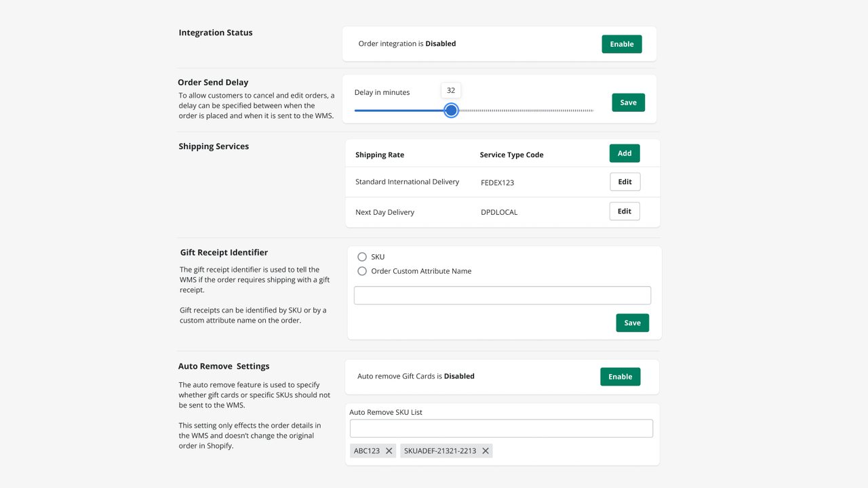The image size is (868, 488).
Task: Click the Shipping Rate column header
Action: coord(379,155)
